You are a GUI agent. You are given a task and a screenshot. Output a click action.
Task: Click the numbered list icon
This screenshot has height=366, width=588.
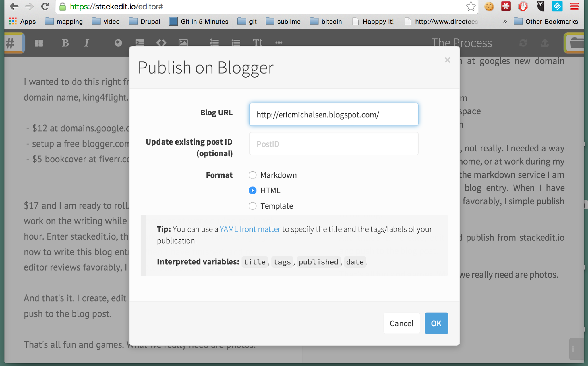(x=214, y=43)
